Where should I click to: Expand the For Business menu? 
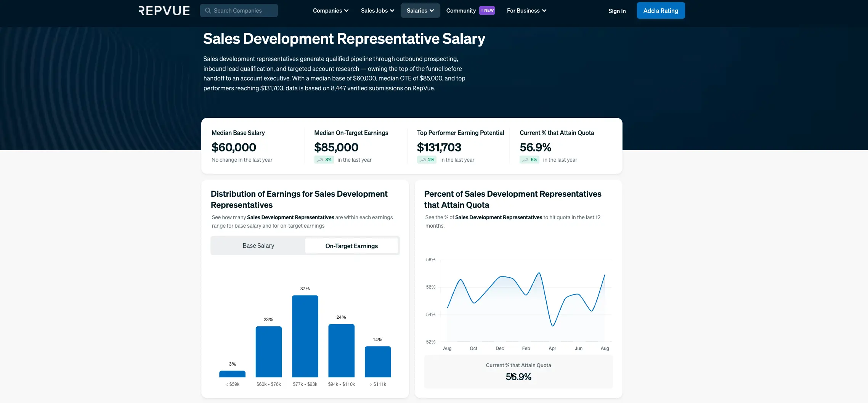point(526,11)
